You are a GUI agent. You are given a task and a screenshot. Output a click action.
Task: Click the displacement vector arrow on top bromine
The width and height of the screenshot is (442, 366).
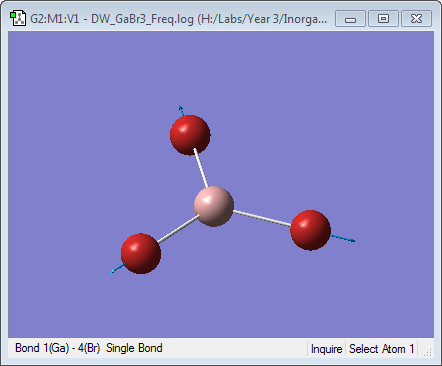point(182,111)
